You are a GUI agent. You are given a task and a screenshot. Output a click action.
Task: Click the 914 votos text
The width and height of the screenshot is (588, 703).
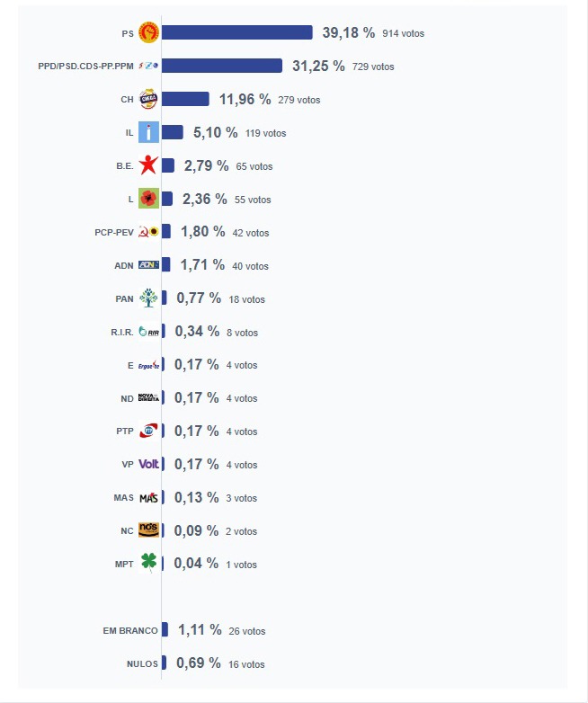[403, 33]
